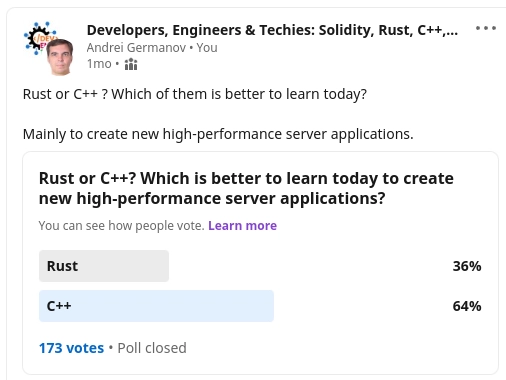Click the 64% C++ percentage
Image resolution: width=506 pixels, height=380 pixels.
(x=467, y=306)
